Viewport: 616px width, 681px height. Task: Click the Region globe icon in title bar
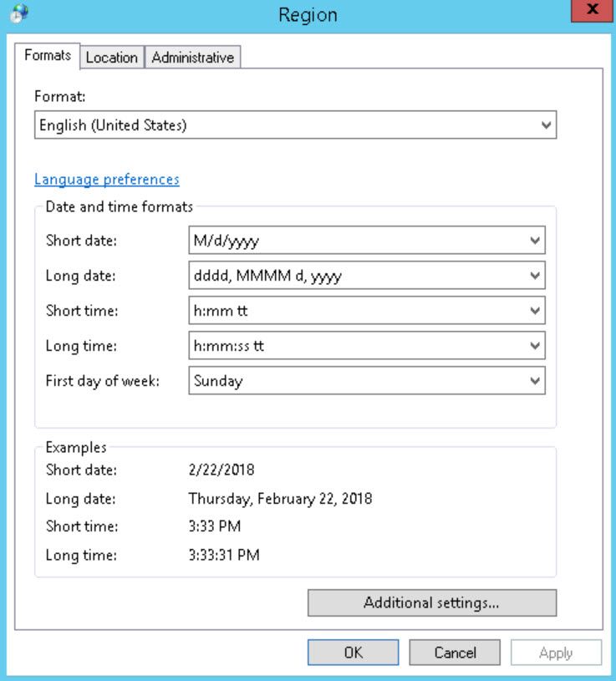[18, 13]
